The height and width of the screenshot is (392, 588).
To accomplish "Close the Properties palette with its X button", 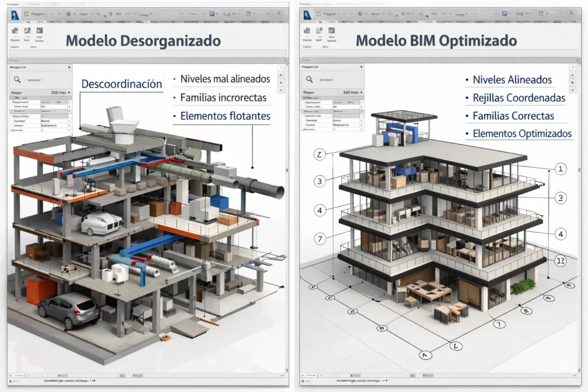I will coord(69,67).
